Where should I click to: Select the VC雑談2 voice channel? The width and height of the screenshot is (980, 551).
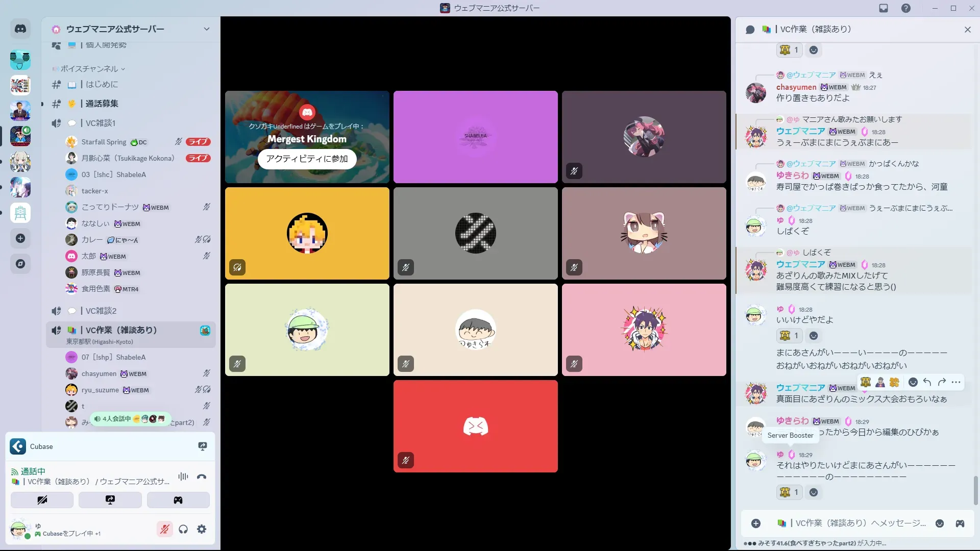click(101, 311)
